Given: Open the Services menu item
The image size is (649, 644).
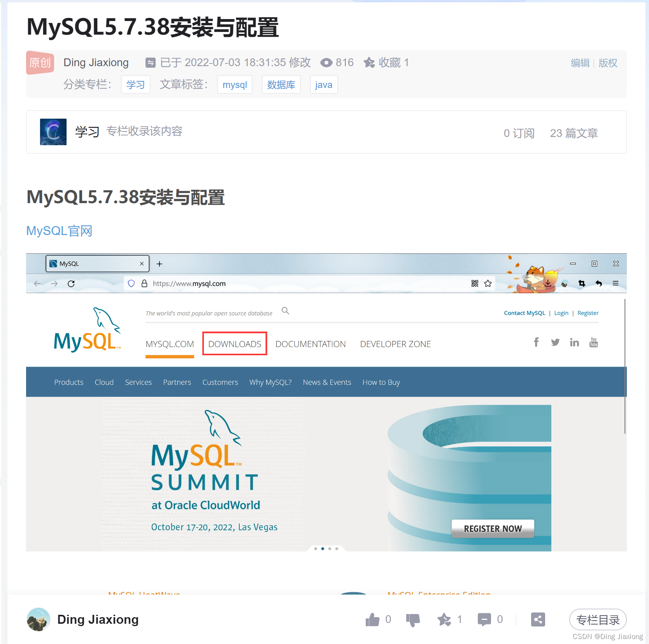Looking at the screenshot, I should 139,382.
